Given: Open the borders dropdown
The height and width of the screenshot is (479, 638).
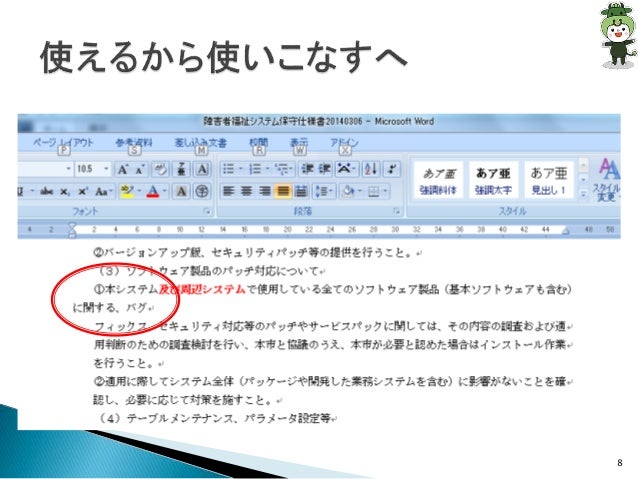Looking at the screenshot, I should click(x=384, y=191).
